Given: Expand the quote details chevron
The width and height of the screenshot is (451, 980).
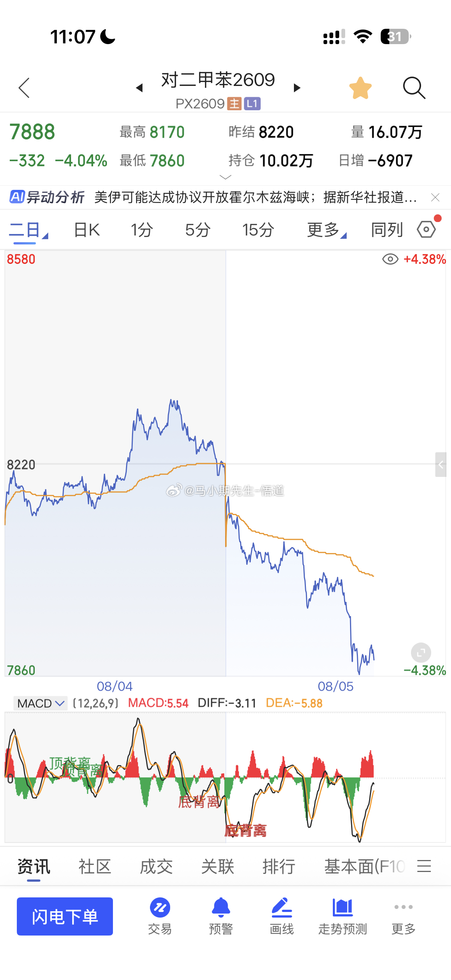Looking at the screenshot, I should (x=226, y=177).
